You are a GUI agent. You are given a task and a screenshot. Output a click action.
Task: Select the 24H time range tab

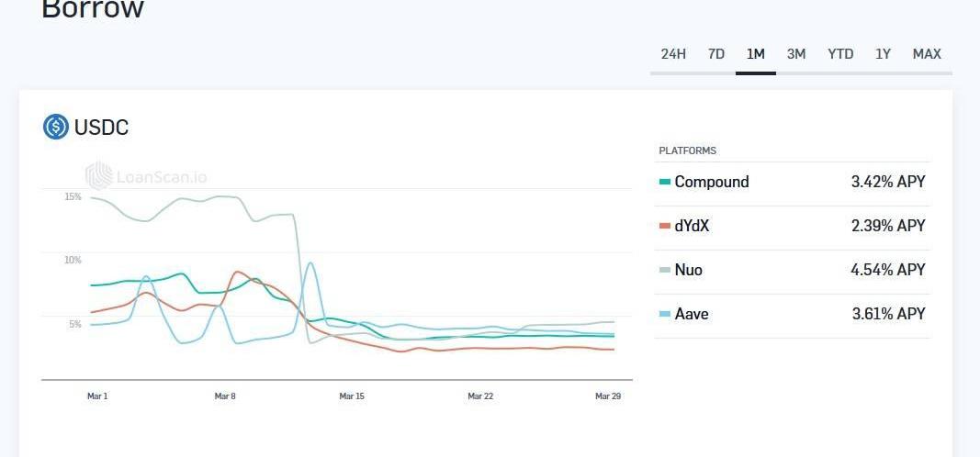click(x=673, y=54)
